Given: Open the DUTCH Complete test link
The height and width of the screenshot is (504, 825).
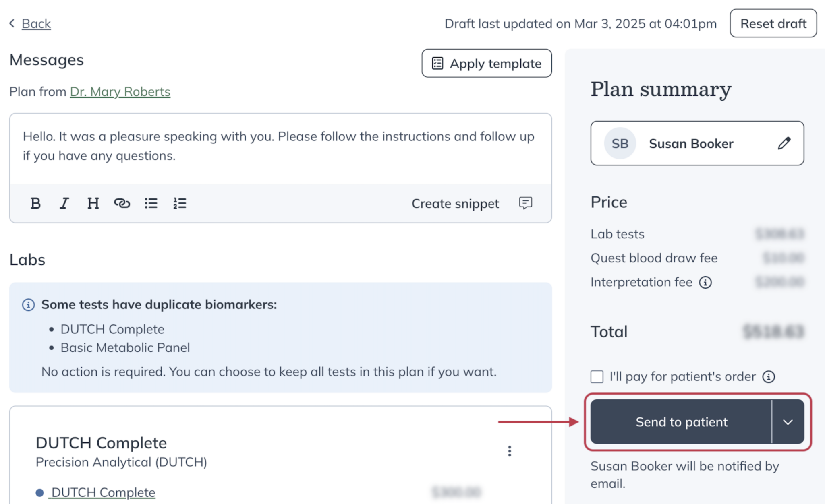Looking at the screenshot, I should point(103,492).
